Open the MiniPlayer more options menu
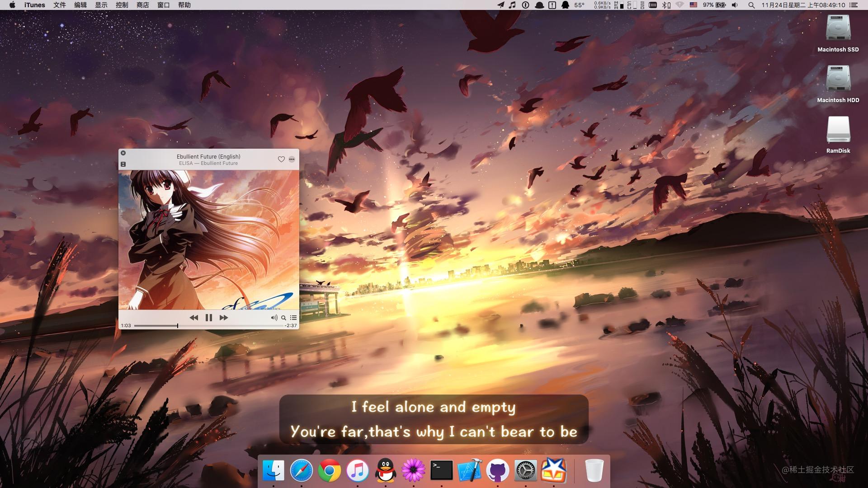Viewport: 868px width, 488px height. tap(292, 159)
